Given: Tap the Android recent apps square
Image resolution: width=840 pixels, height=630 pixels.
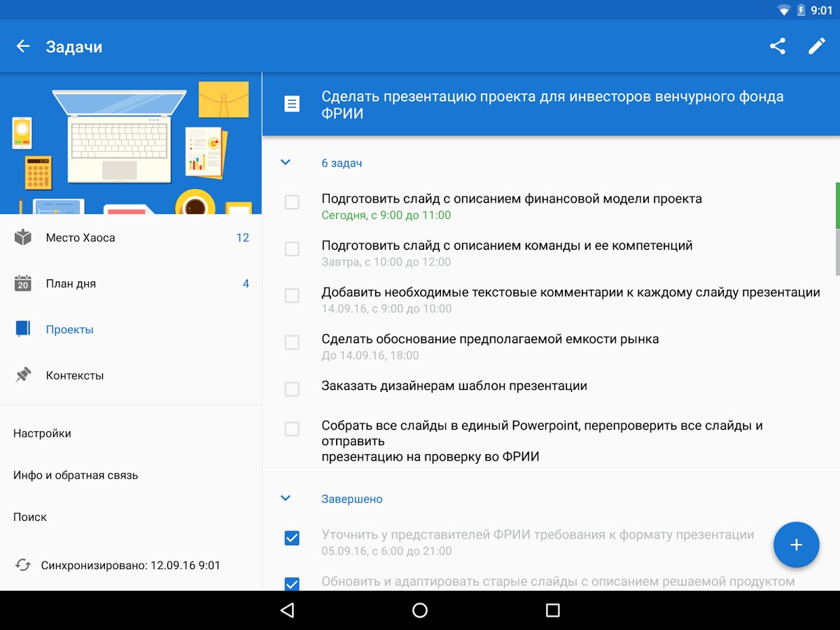Looking at the screenshot, I should pos(553,610).
